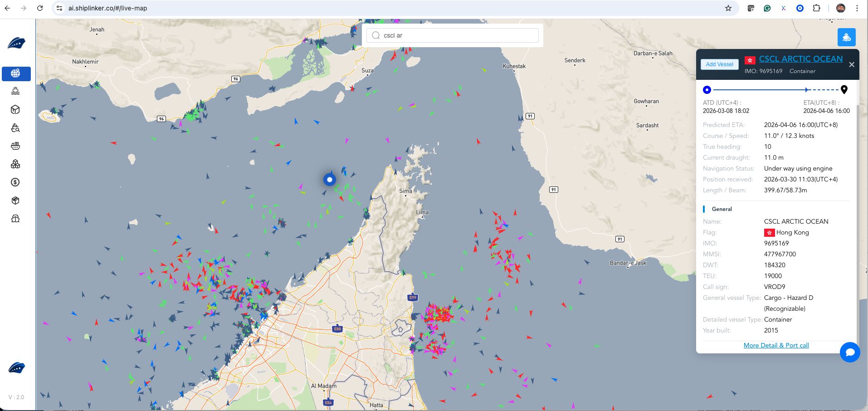Open the live map globe sidebar icon

16,73
